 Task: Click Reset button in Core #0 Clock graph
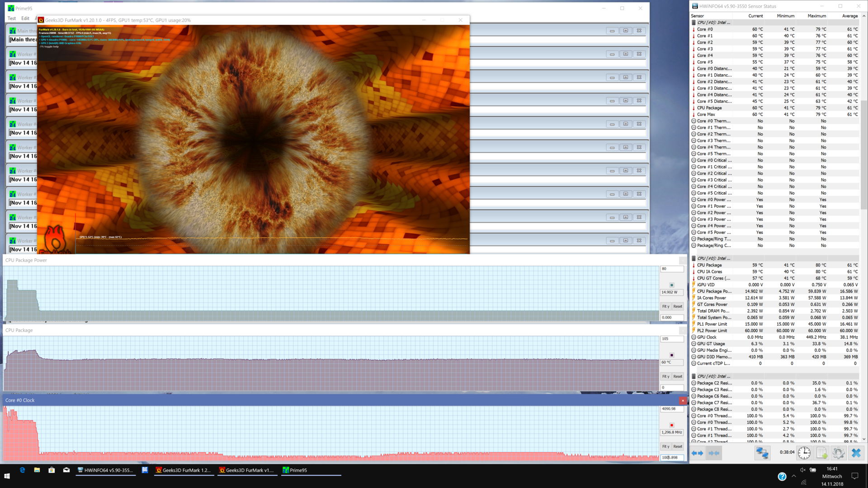click(678, 446)
